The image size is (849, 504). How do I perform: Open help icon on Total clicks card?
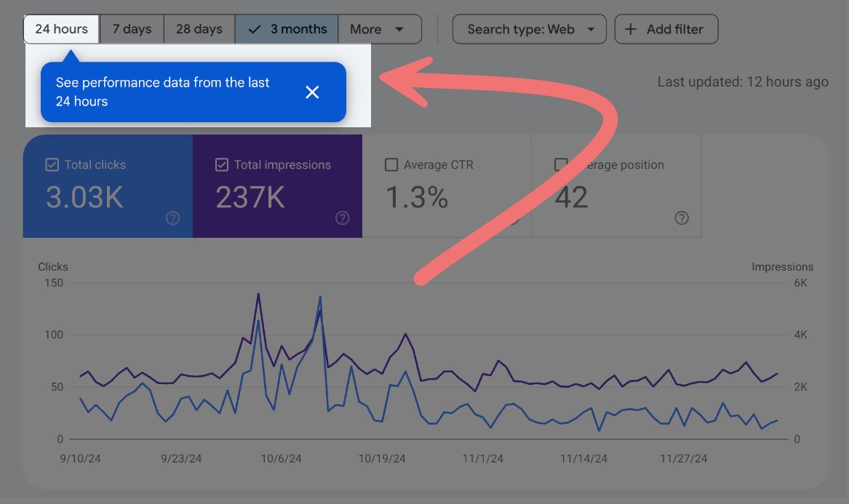[172, 218]
